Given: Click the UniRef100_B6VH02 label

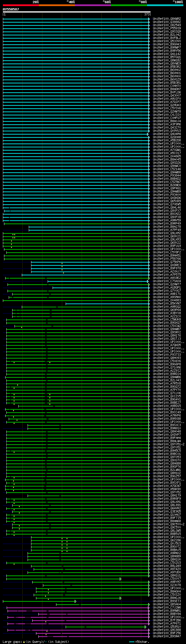Looking at the screenshot, I should tap(167, 70).
